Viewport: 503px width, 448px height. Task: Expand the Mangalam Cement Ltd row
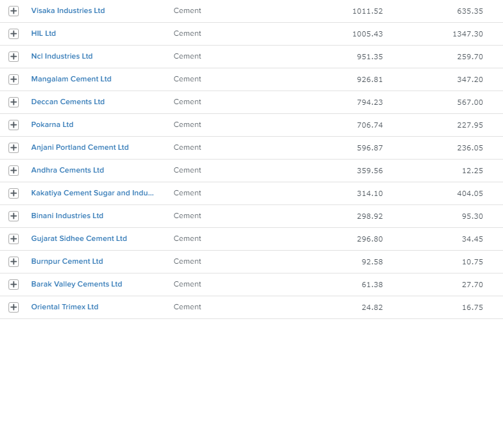[x=14, y=79]
